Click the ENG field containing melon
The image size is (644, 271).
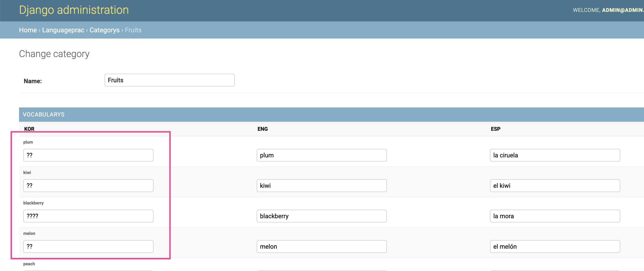pos(321,247)
